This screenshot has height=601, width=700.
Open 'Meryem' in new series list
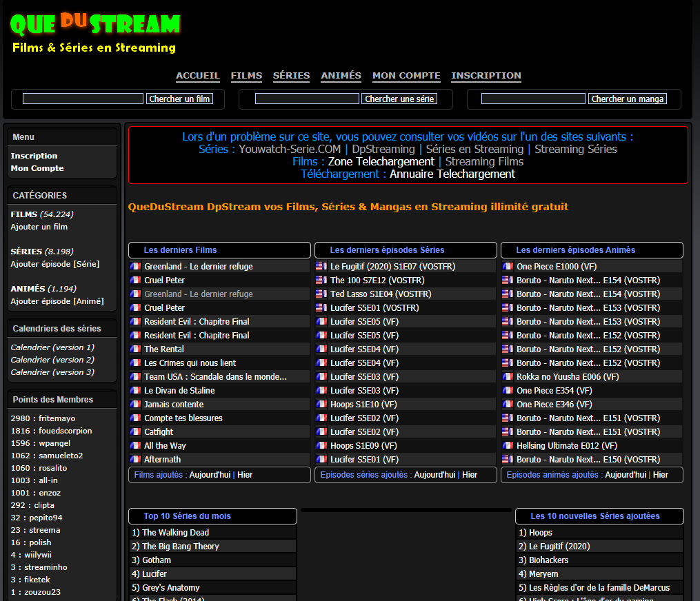[543, 574]
